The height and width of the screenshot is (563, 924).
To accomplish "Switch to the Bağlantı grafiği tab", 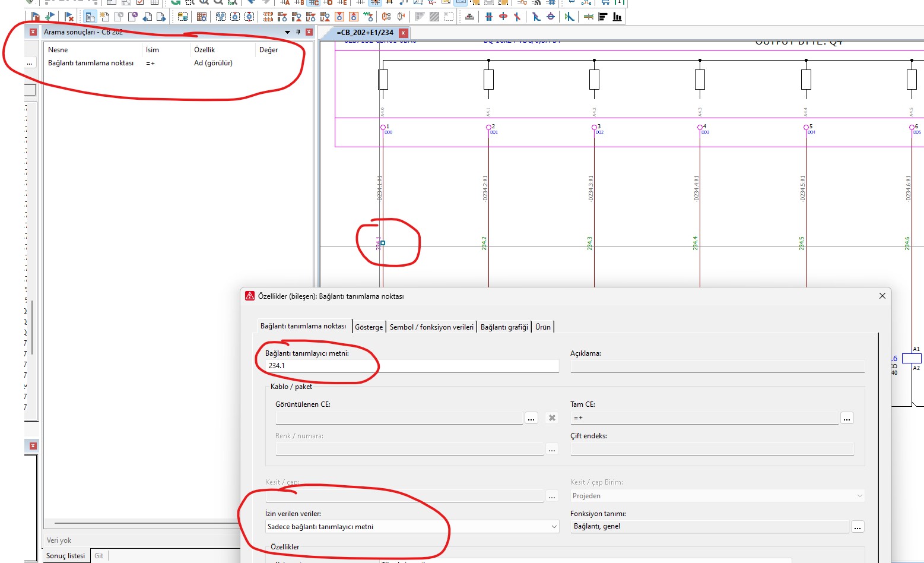I will point(504,327).
